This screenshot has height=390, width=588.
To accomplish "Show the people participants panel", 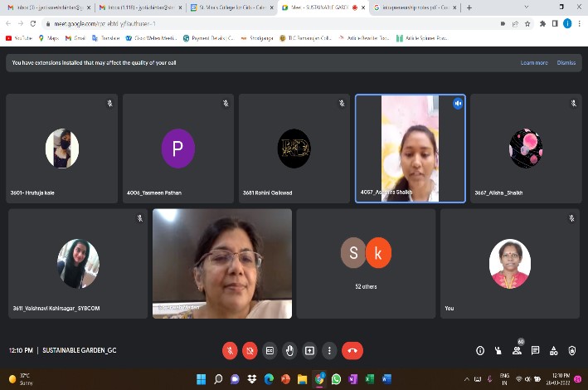I will 517,351.
